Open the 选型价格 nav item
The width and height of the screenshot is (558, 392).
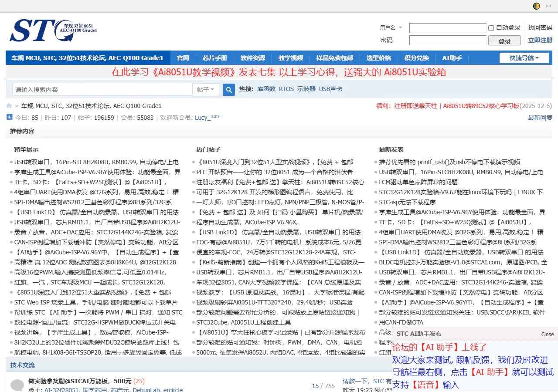click(x=379, y=58)
